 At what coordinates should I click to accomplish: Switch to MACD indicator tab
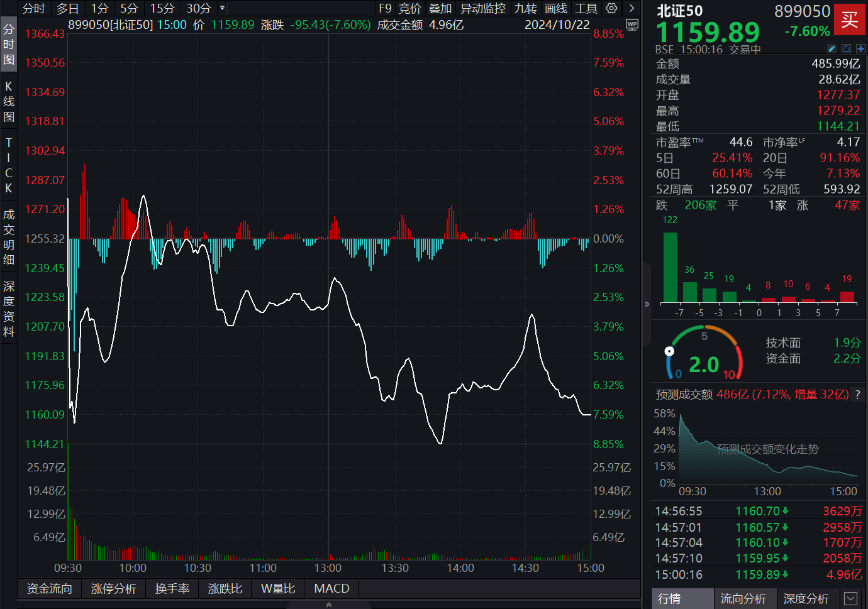[x=332, y=589]
